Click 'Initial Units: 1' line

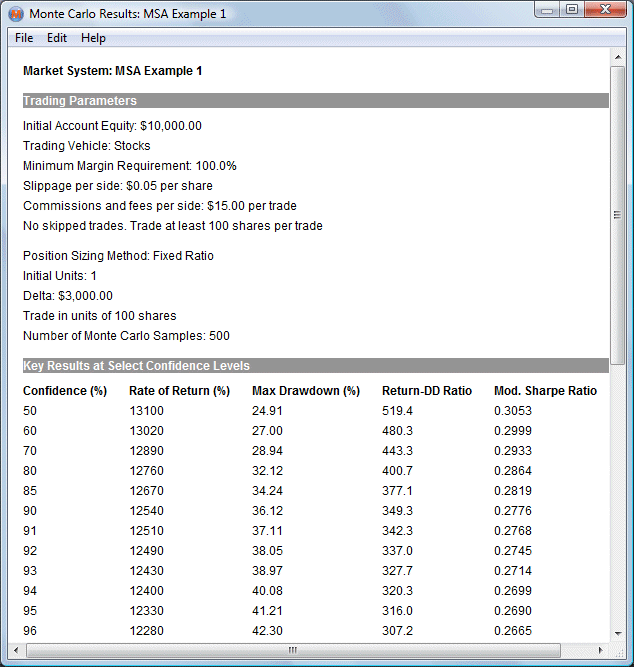[60, 276]
